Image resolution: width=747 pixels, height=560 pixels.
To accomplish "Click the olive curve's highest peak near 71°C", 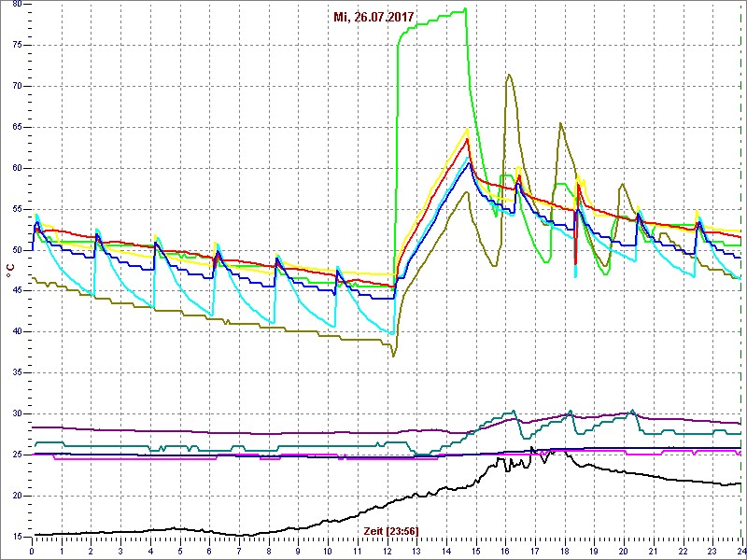I will pyautogui.click(x=509, y=76).
